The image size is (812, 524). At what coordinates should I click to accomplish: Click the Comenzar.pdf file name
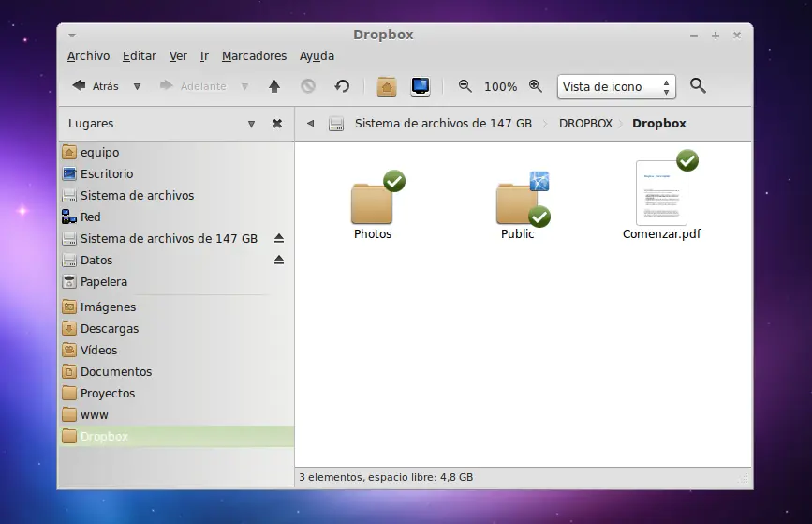(662, 233)
